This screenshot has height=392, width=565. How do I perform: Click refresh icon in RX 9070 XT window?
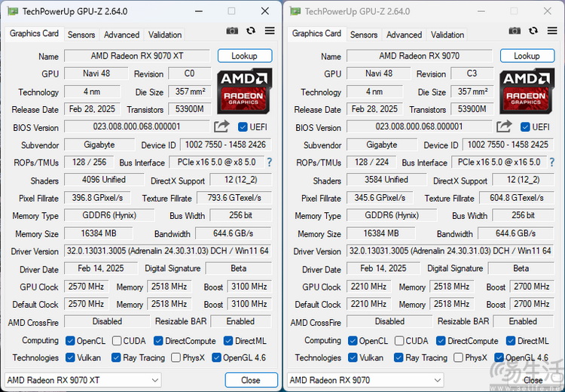tap(251, 31)
